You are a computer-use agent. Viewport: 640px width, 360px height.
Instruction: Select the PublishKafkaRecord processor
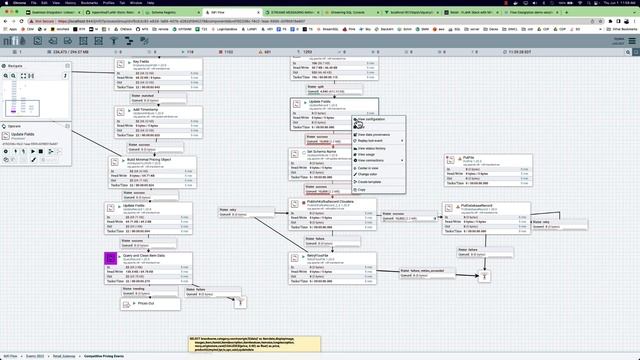pyautogui.click(x=332, y=214)
